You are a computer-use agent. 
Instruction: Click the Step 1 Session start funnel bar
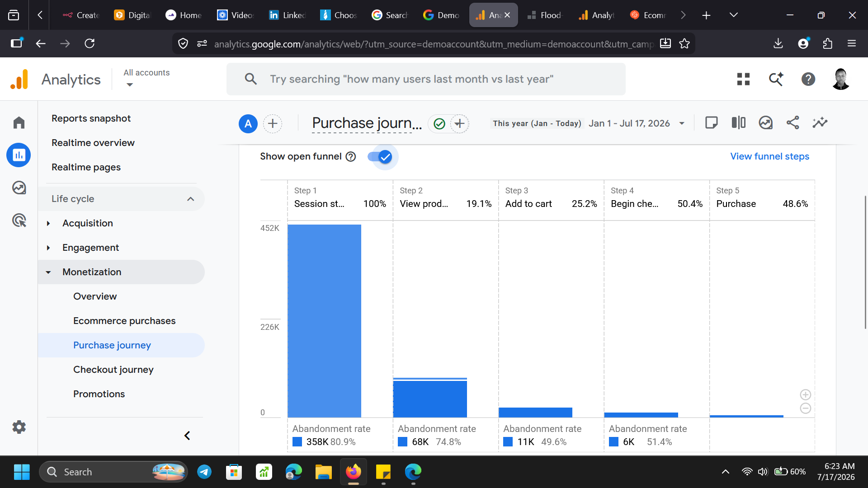[x=324, y=321]
